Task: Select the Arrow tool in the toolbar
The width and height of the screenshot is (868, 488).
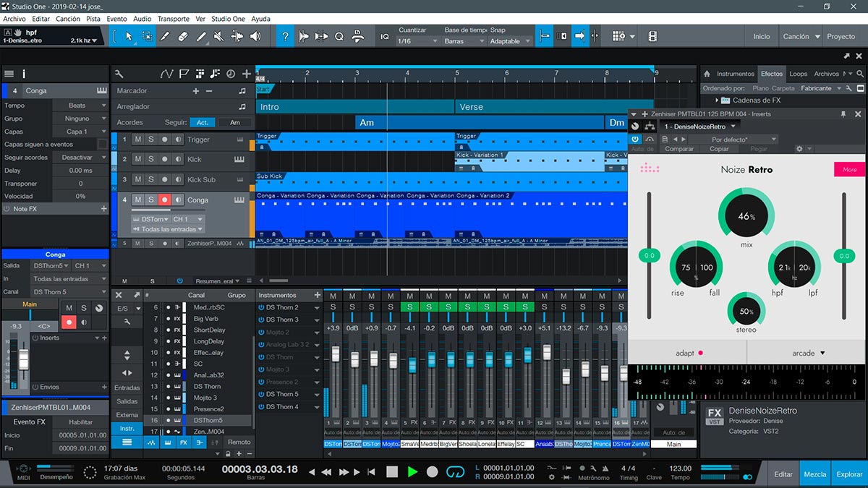Action: point(129,36)
